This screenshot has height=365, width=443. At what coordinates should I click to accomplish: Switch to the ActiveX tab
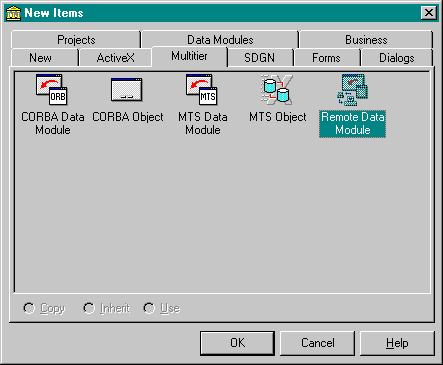point(115,58)
